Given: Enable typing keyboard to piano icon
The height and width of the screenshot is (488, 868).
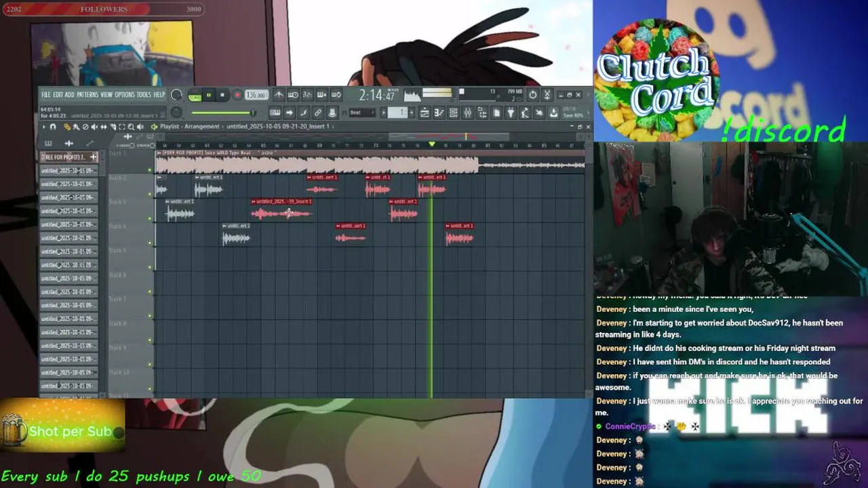Looking at the screenshot, I should pos(275,113).
